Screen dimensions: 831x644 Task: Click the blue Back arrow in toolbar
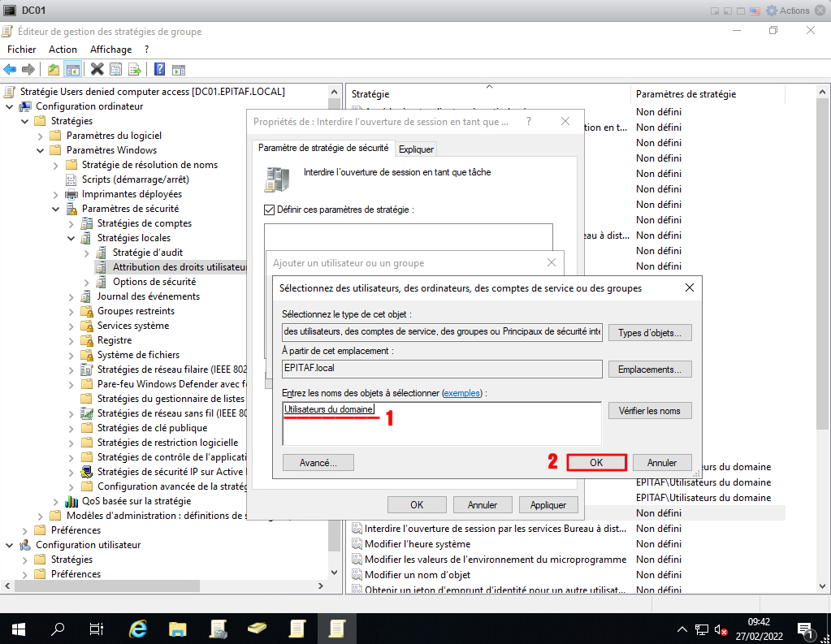(11, 70)
